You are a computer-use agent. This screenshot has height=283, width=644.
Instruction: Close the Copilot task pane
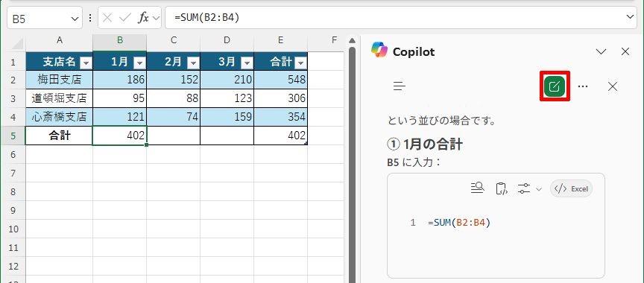click(x=625, y=51)
